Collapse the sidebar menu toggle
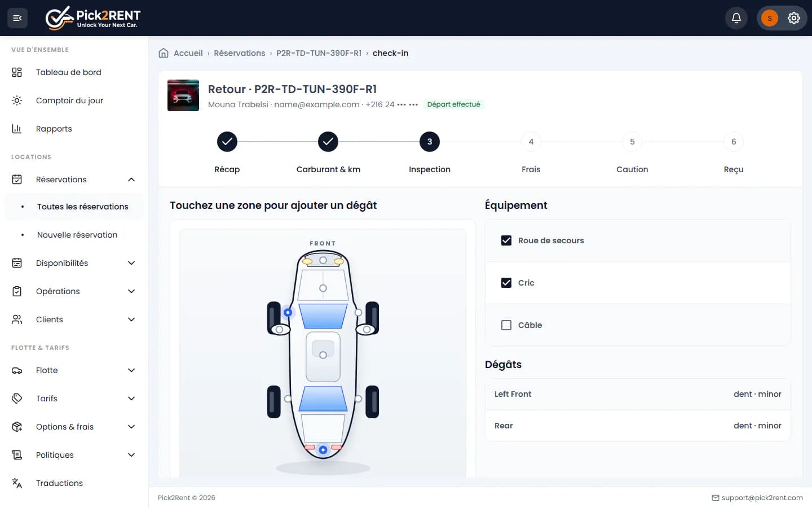This screenshot has width=812, height=508. tap(17, 18)
